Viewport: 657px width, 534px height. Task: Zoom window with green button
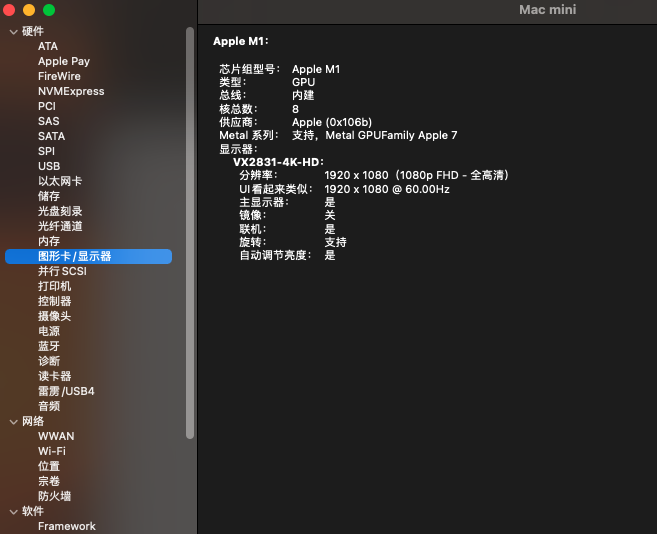49,10
